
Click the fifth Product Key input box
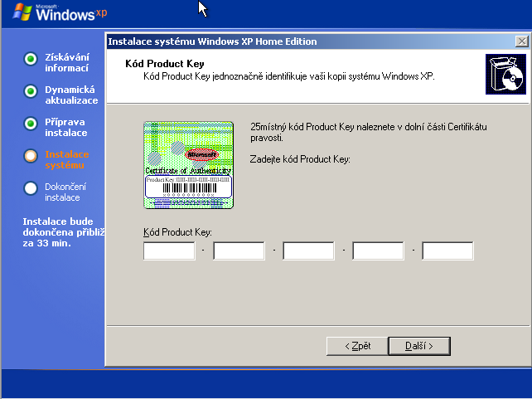[447, 251]
